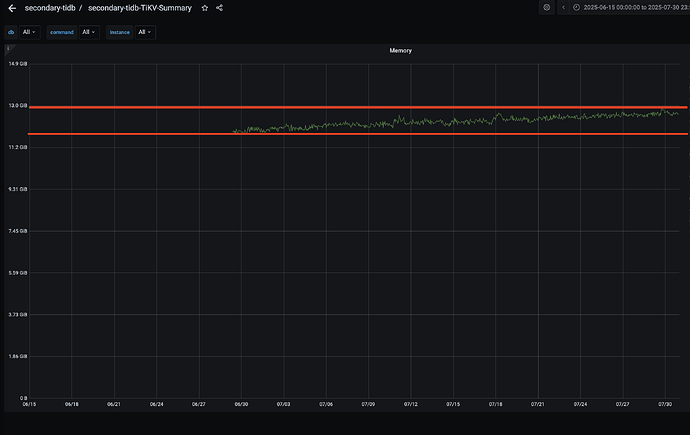This screenshot has width=690, height=435.
Task: Open dashboard settings gear icon
Action: click(x=546, y=7)
